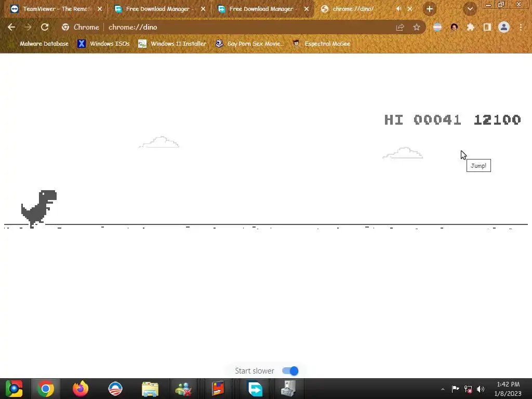The width and height of the screenshot is (532, 399).
Task: Bookmark this page with the star icon
Action: [417, 27]
